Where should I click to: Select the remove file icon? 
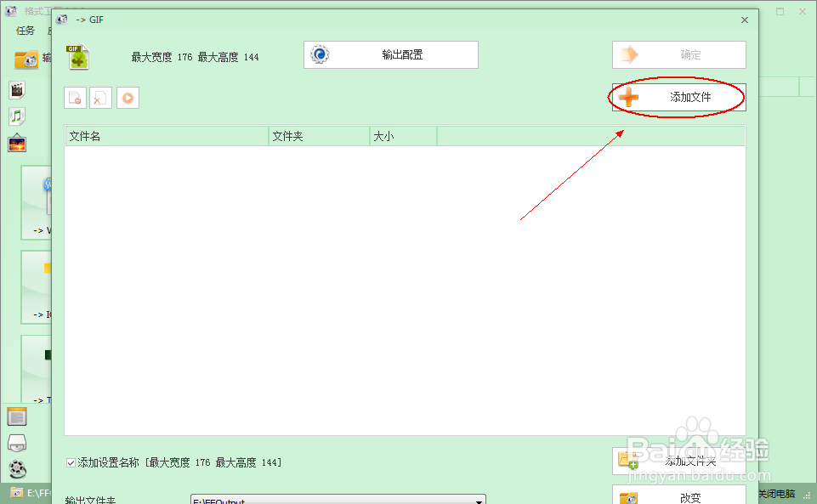[74, 98]
